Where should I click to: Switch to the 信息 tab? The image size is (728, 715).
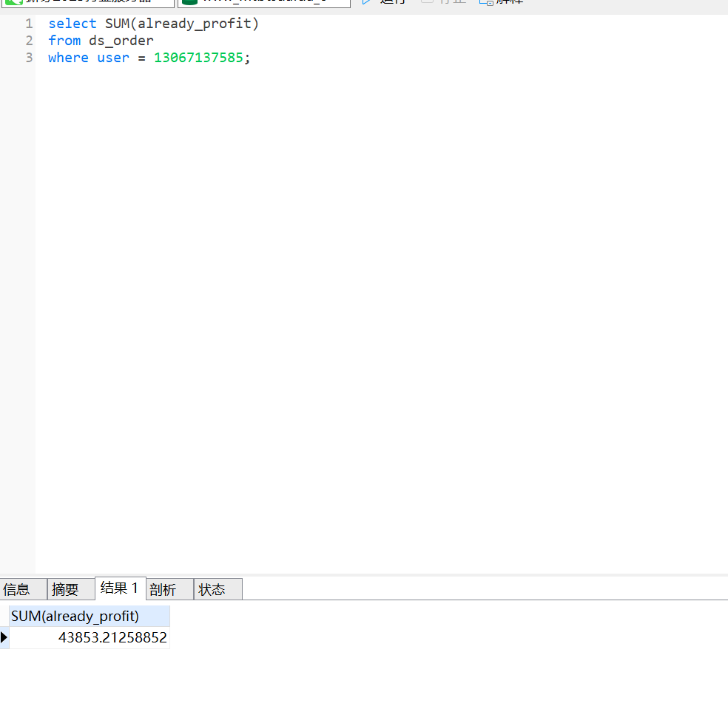(x=17, y=589)
